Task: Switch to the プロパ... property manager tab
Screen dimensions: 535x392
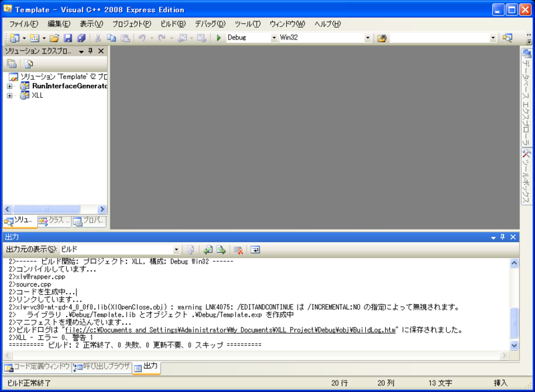Action: [89, 221]
